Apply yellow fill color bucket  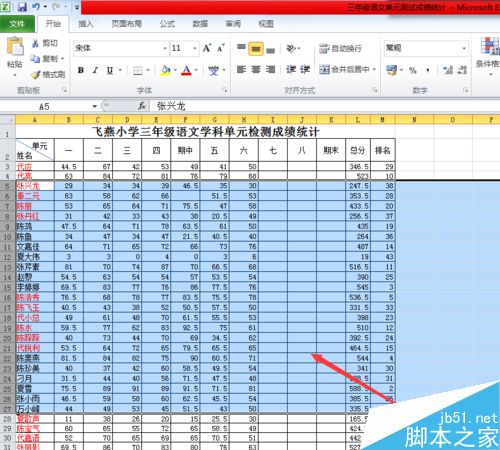(x=165, y=70)
